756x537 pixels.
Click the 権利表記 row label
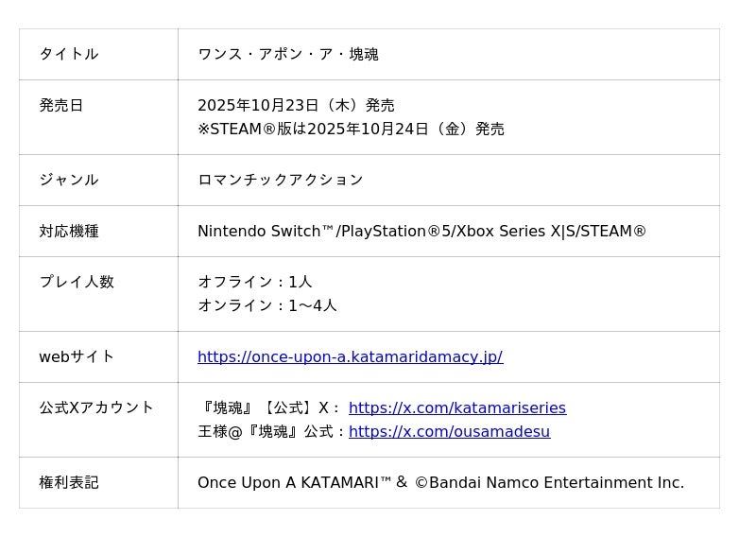tap(68, 482)
